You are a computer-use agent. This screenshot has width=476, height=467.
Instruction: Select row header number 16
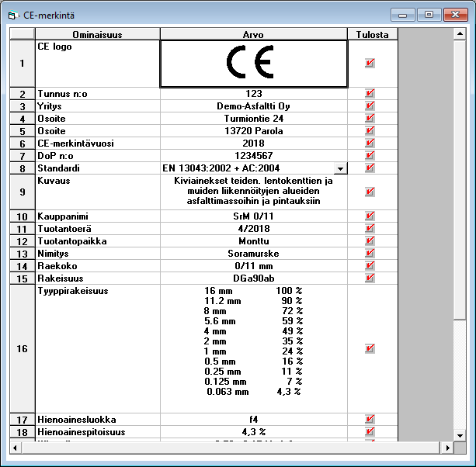click(x=23, y=349)
